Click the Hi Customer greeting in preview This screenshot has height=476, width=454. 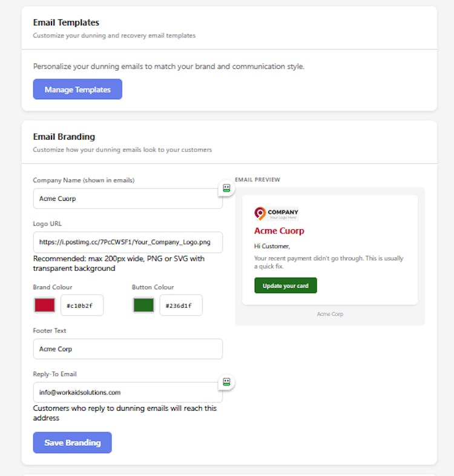click(272, 246)
